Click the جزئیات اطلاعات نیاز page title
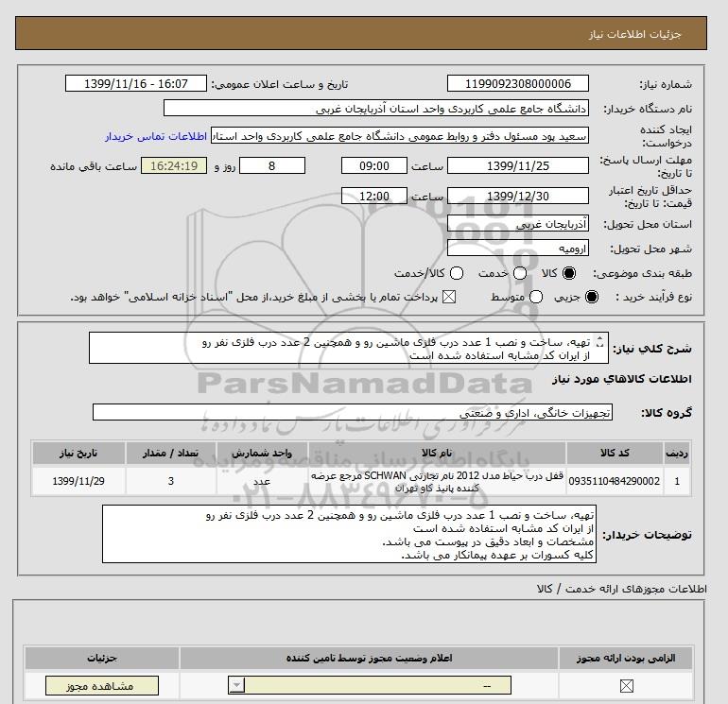 click(634, 34)
